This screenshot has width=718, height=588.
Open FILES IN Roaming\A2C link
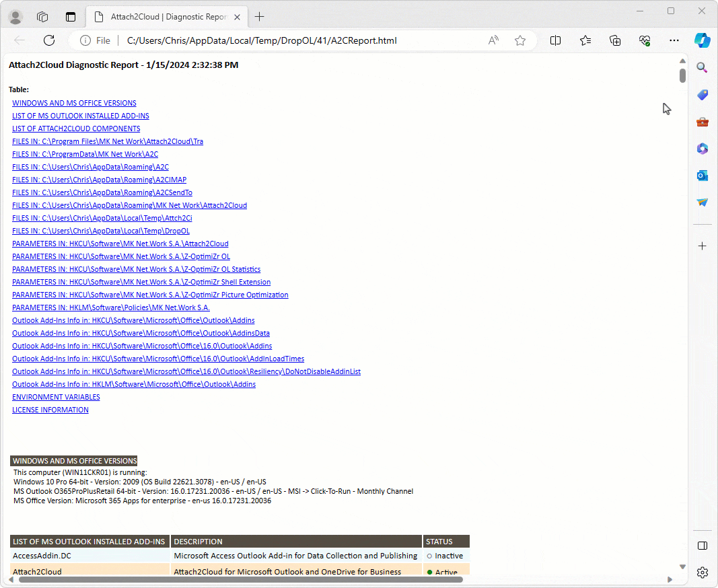point(90,167)
